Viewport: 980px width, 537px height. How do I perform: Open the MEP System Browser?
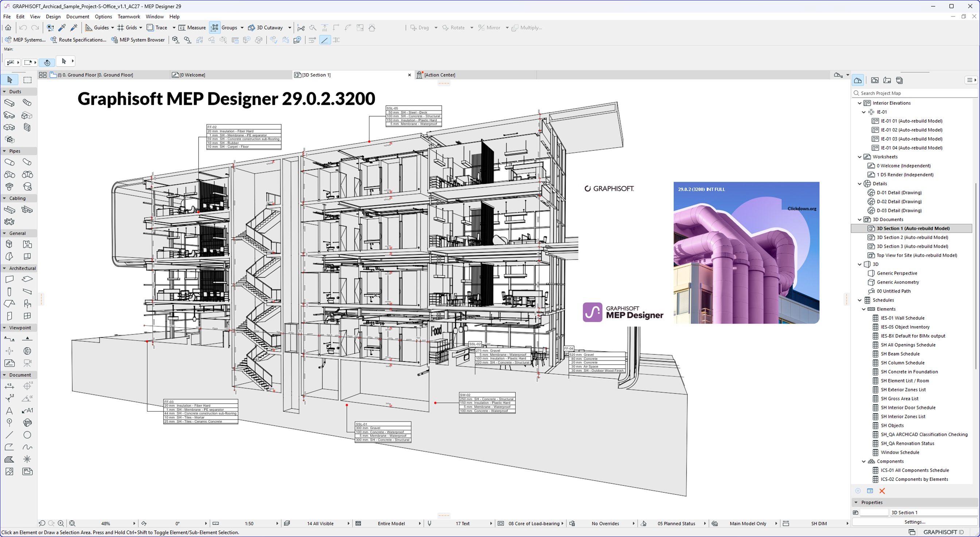click(x=138, y=40)
